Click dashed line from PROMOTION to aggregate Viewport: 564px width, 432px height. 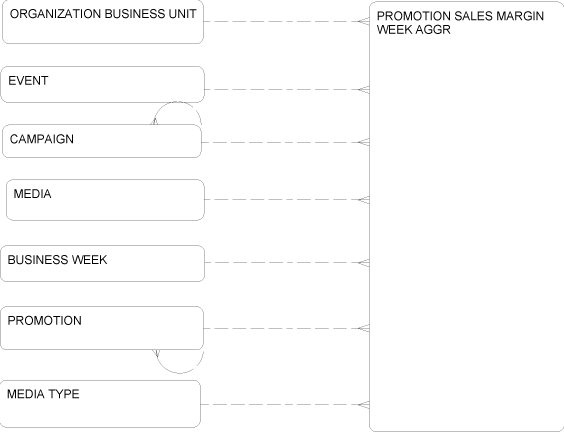tap(286, 328)
